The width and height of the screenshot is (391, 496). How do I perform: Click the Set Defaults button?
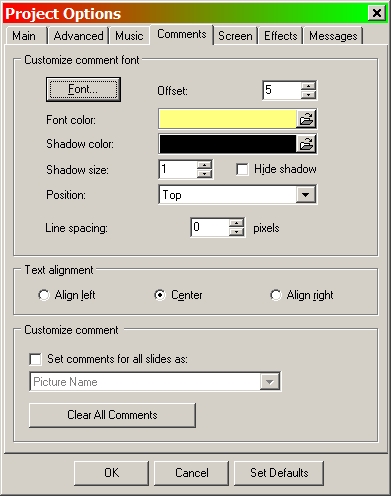[x=279, y=473]
